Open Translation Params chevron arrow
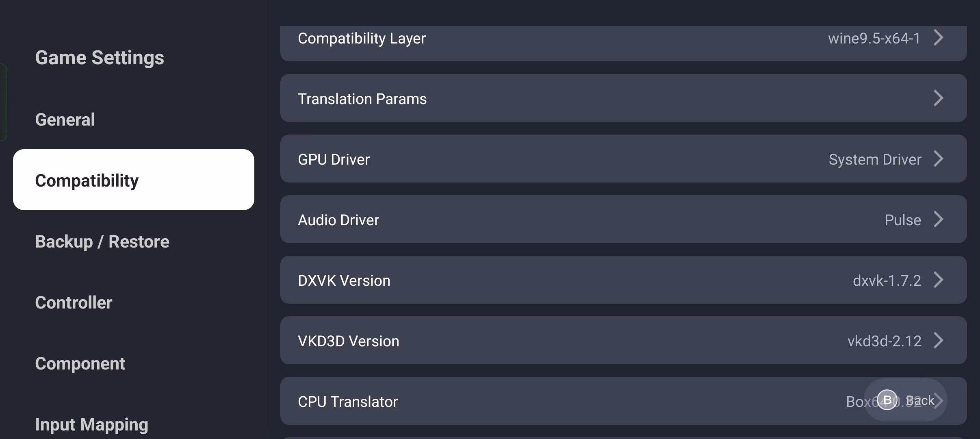980x439 pixels. pyautogui.click(x=938, y=98)
